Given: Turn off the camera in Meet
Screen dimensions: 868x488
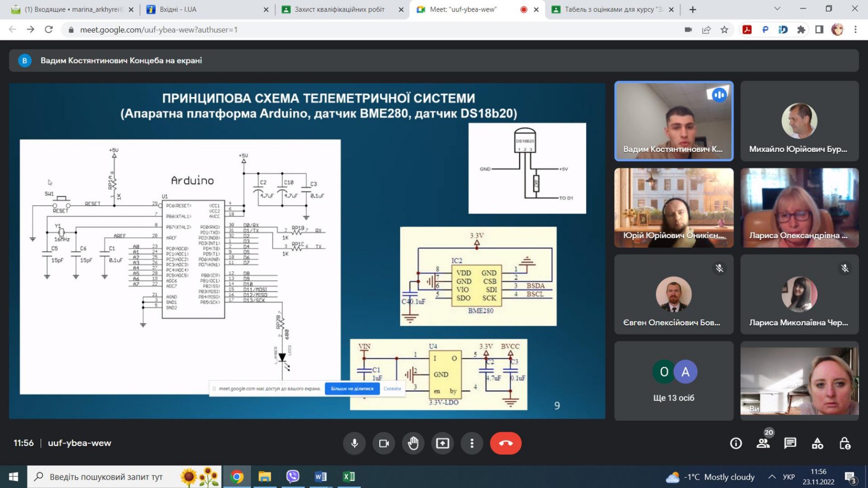Looking at the screenshot, I should (384, 443).
